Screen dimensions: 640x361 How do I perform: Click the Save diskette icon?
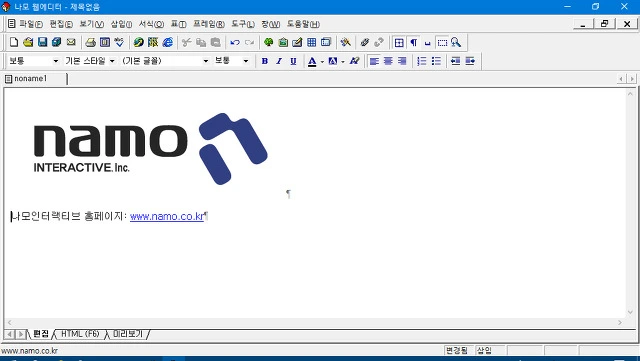click(42, 42)
